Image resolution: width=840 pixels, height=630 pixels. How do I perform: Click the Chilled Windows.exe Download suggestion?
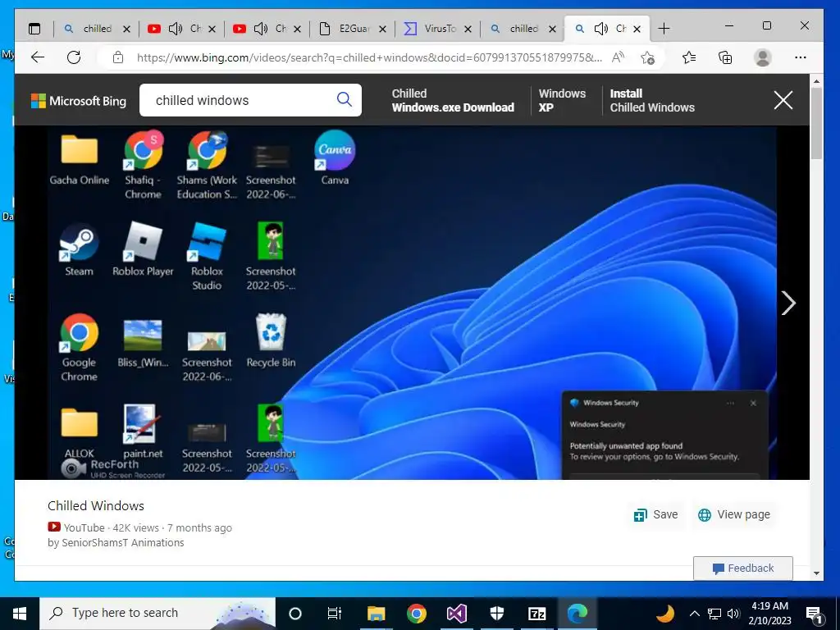453,101
